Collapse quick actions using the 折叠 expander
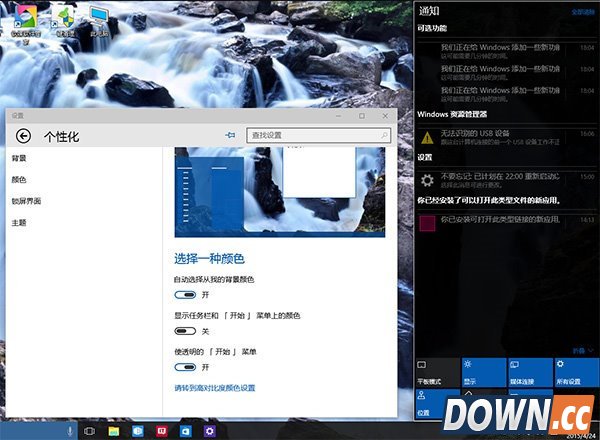This screenshot has width=600, height=440. click(x=582, y=350)
